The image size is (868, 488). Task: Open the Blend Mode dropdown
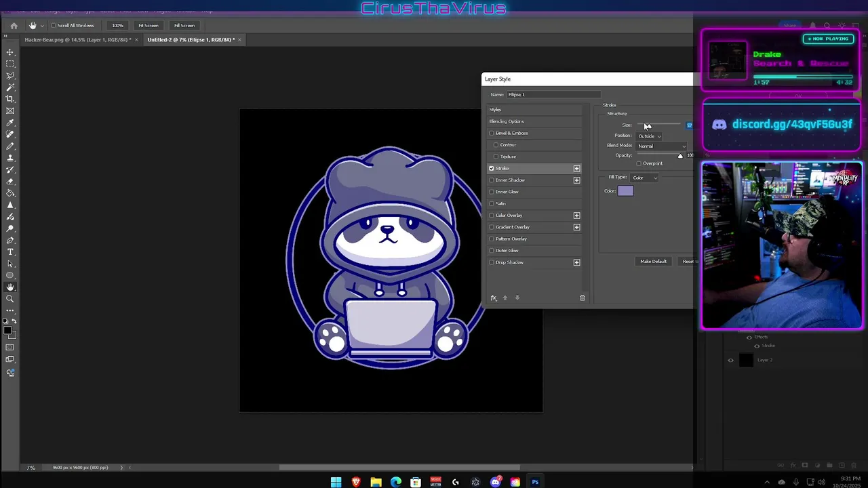click(x=661, y=146)
